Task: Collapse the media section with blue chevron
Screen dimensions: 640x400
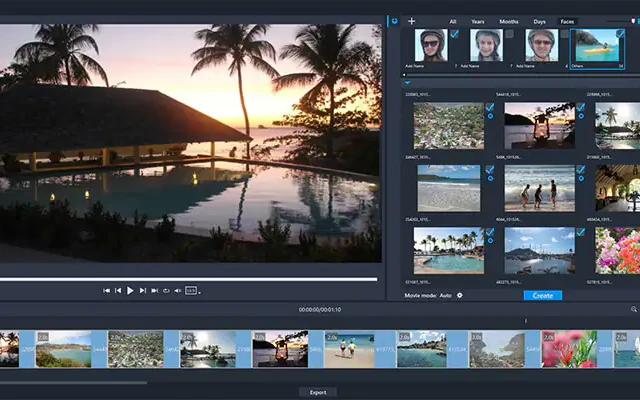Action: tap(408, 83)
